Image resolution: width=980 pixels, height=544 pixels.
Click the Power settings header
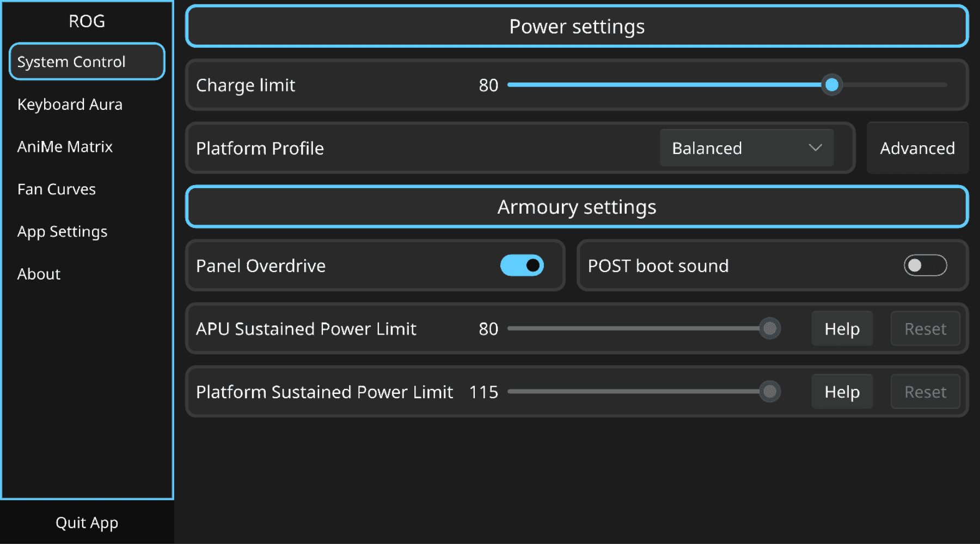tap(577, 26)
